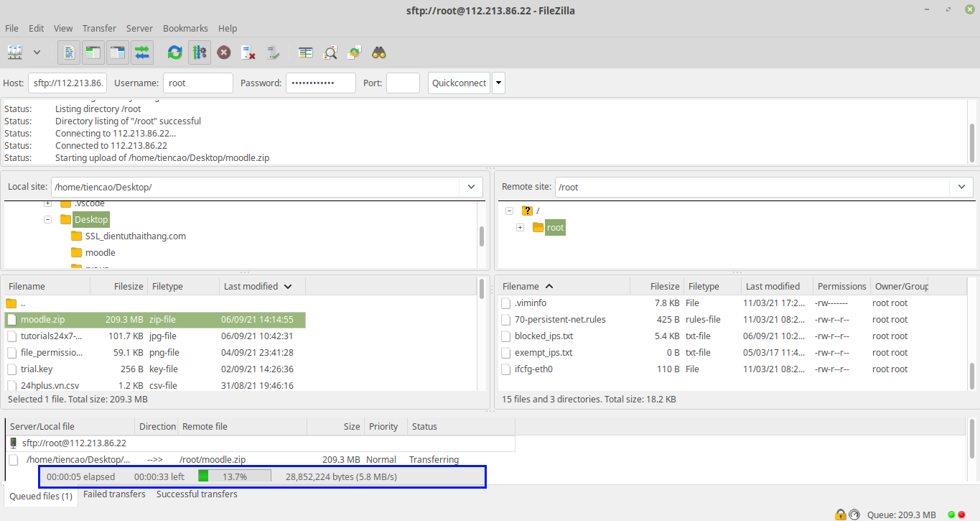Select the sftp://root@112.213.86.22 queue server row
This screenshot has height=521, width=980.
click(260, 443)
